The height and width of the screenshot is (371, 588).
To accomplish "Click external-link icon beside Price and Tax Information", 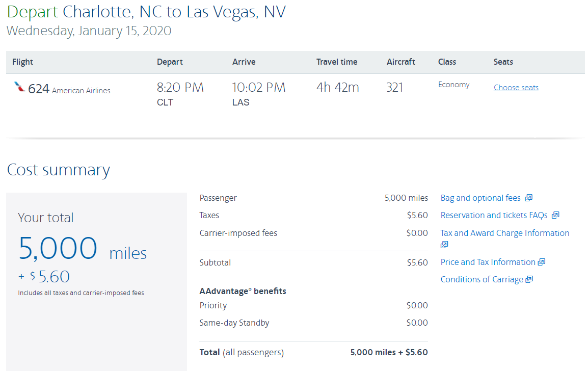I will (x=541, y=262).
